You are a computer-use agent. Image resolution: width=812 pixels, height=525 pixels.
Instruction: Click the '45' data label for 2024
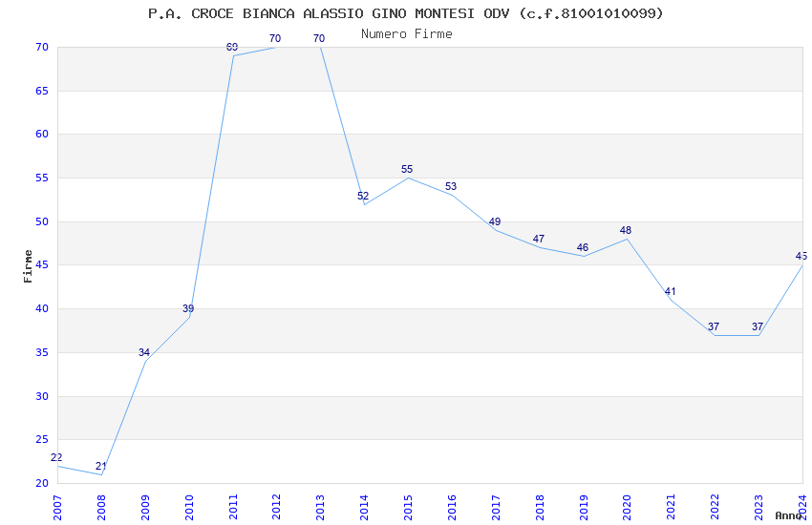pos(801,256)
